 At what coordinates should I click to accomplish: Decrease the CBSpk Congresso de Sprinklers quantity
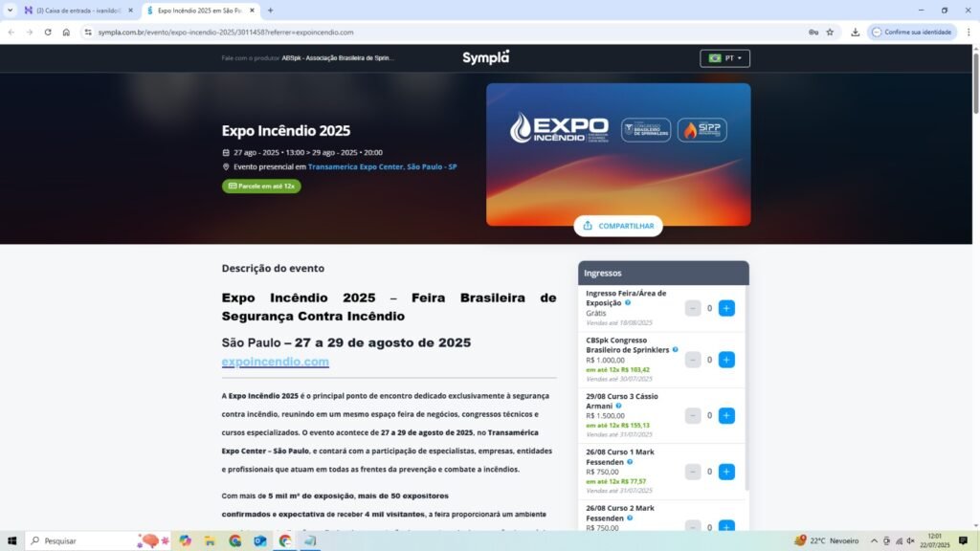click(x=693, y=360)
